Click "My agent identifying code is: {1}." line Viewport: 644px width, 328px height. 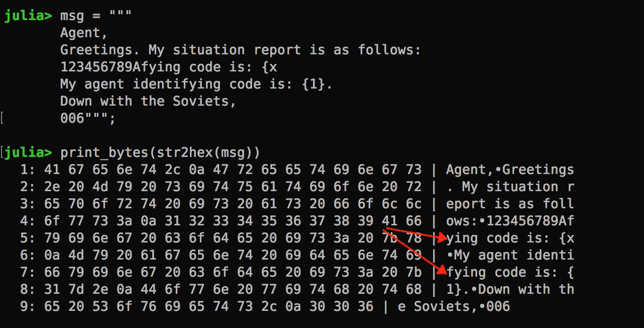coord(196,84)
